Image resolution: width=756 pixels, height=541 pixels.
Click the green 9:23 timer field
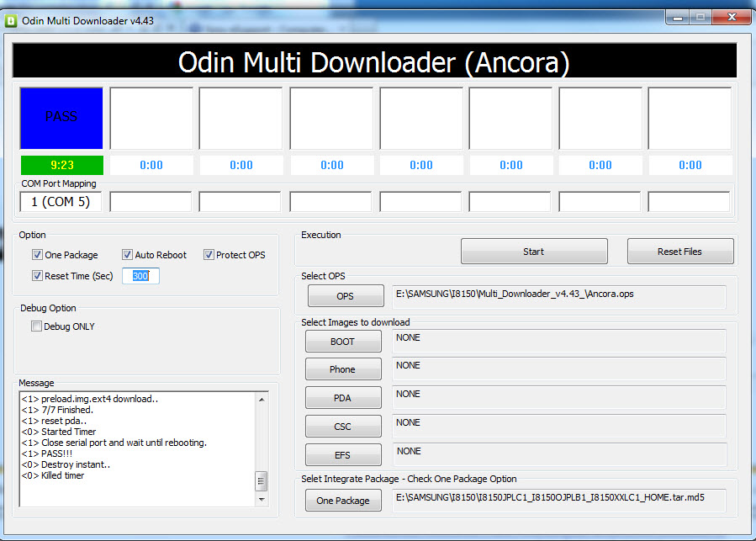[61, 165]
